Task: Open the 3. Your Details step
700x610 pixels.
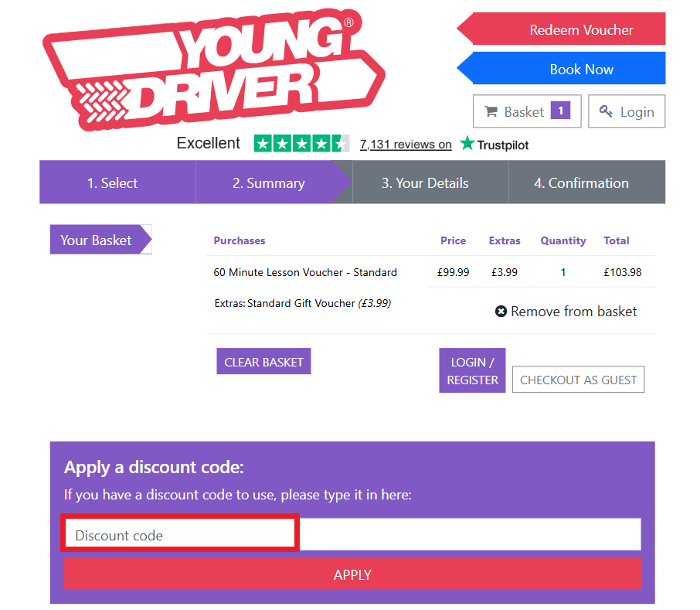Action: [424, 182]
